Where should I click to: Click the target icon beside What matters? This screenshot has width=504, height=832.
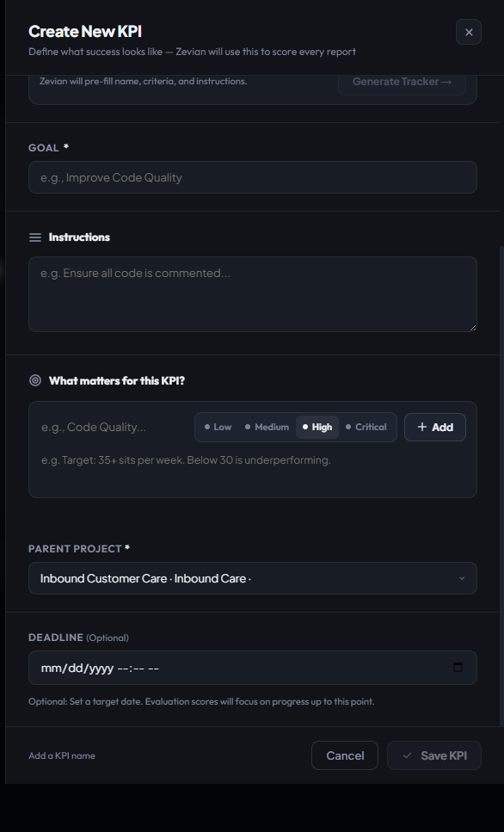[x=35, y=380]
